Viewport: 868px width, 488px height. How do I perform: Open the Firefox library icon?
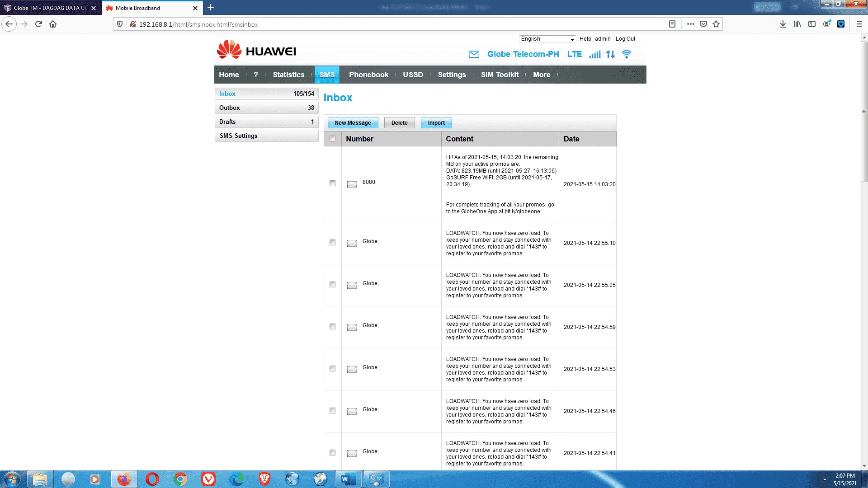797,24
